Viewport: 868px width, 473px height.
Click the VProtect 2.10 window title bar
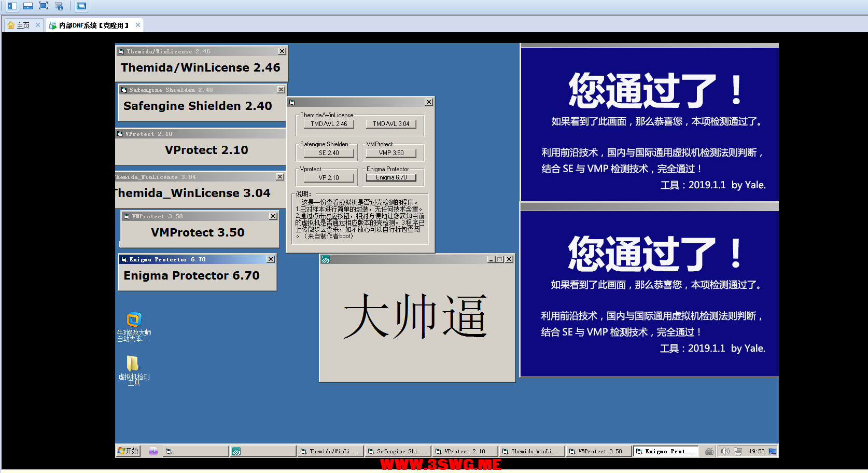pyautogui.click(x=200, y=134)
